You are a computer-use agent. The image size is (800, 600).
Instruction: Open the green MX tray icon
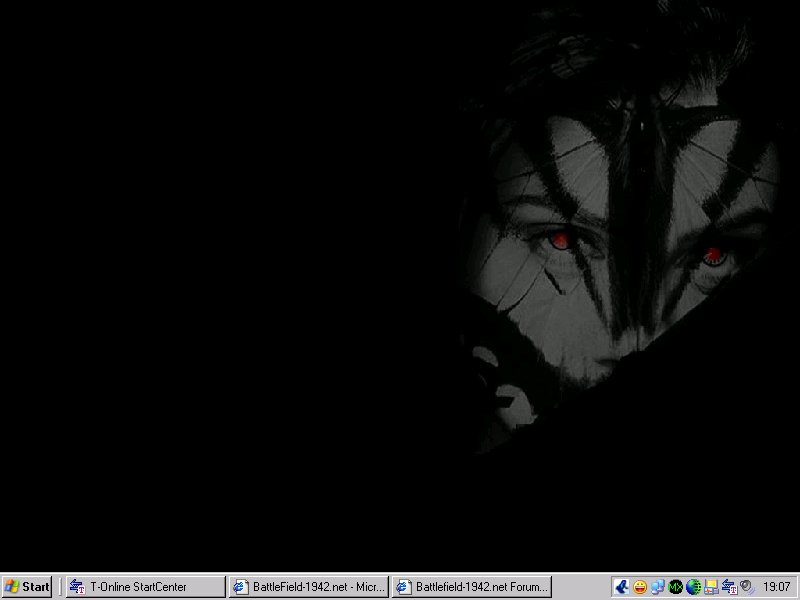coord(675,587)
